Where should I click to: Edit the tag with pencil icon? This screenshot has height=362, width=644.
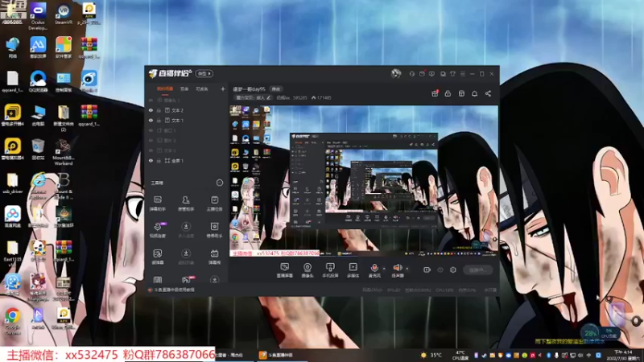tap(269, 97)
